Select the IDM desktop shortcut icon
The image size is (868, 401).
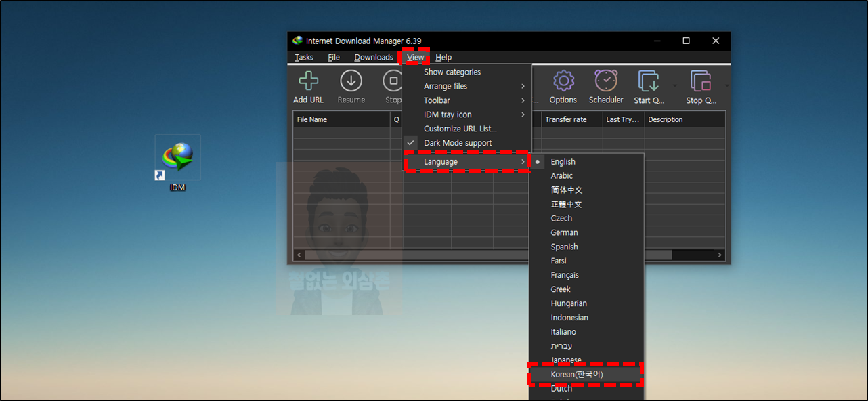pyautogui.click(x=177, y=163)
